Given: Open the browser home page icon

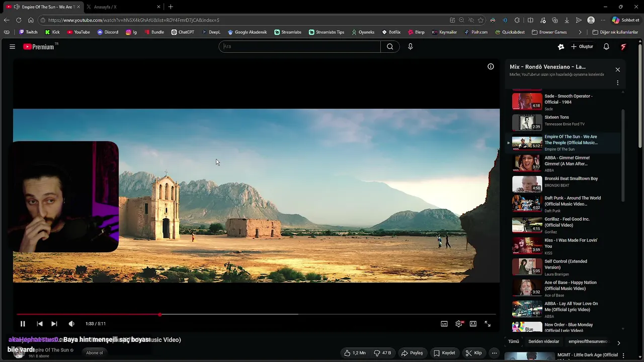Looking at the screenshot, I should pyautogui.click(x=31, y=20).
